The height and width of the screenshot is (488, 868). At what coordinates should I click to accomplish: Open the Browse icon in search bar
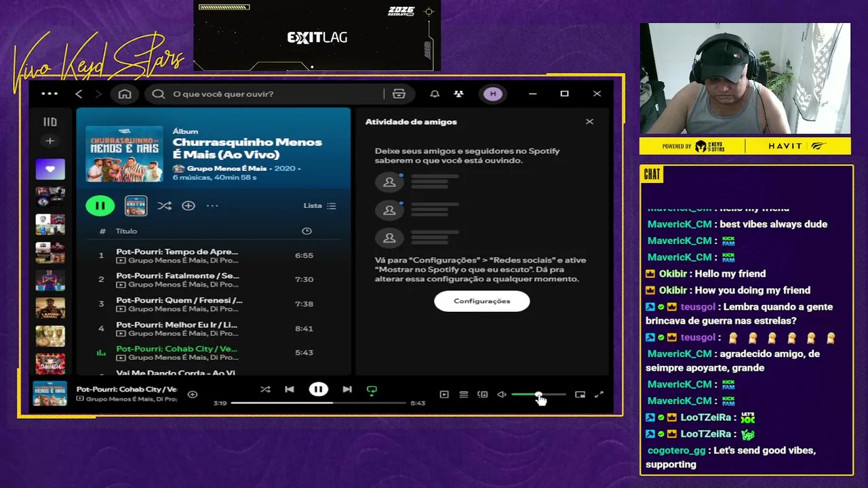point(399,94)
